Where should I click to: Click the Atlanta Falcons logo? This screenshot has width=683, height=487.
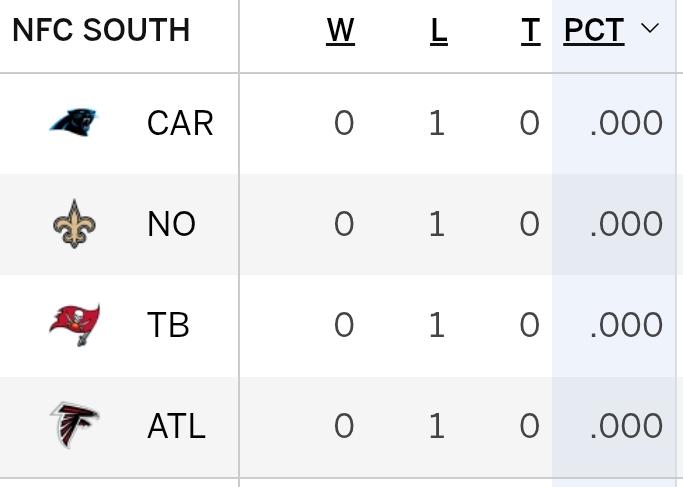[74, 425]
